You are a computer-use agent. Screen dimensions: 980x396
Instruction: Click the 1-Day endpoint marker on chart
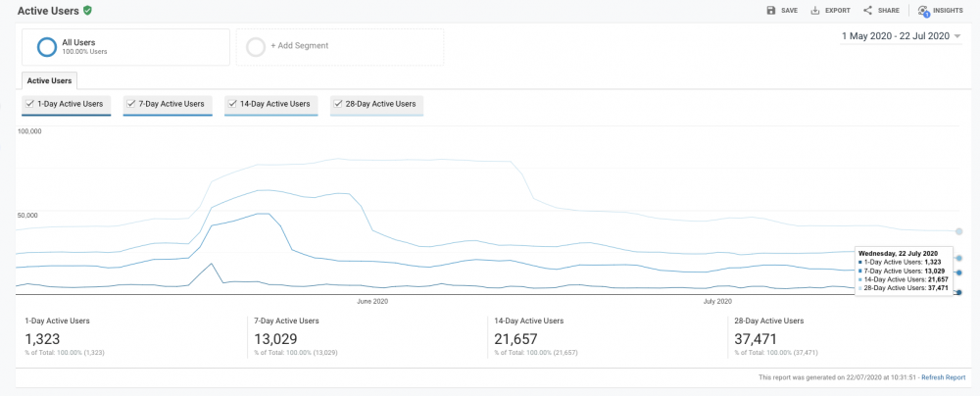coord(958,292)
